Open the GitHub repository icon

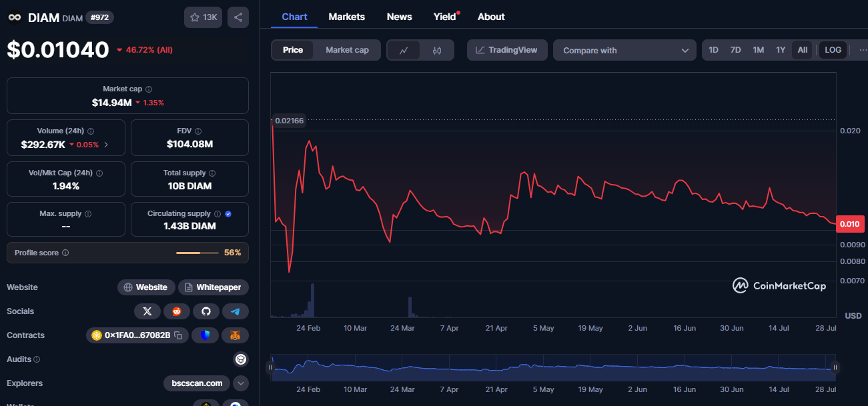point(206,311)
